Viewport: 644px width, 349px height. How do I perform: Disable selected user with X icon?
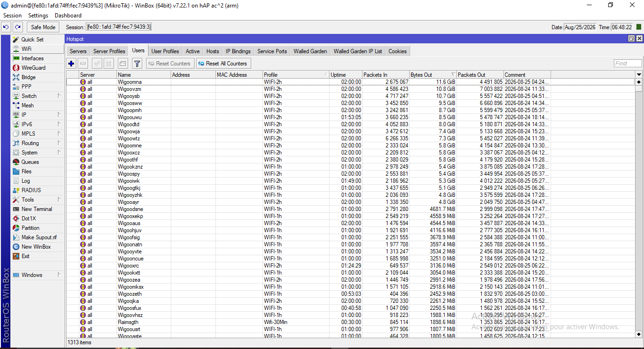pyautogui.click(x=109, y=64)
